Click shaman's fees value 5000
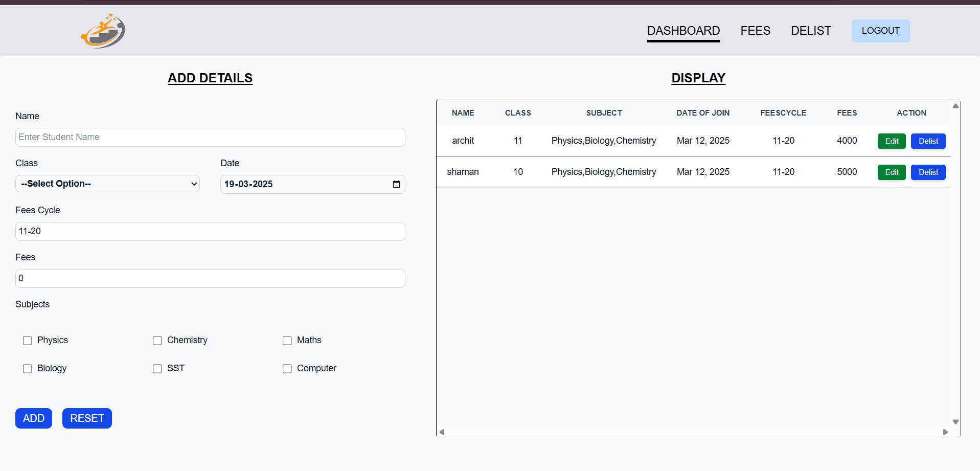This screenshot has width=980, height=471. [847, 172]
